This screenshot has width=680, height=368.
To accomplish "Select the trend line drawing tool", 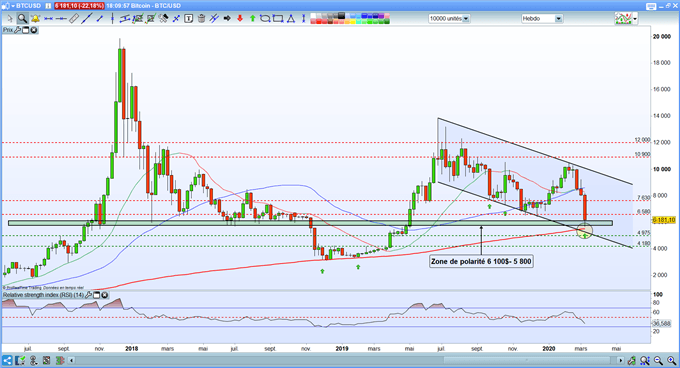I will click(87, 19).
